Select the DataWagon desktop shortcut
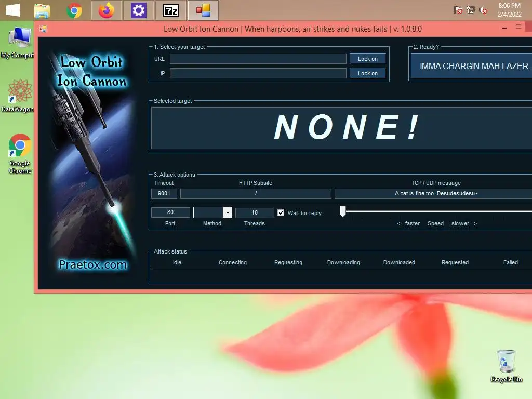 18,96
